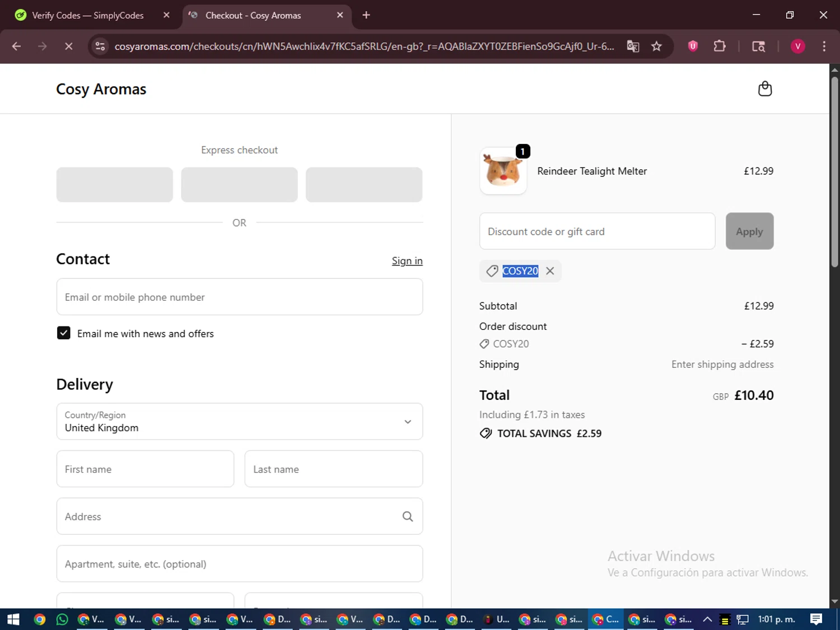Screen dimensions: 840x630
Task: Click the Apartment, suite, etc. field
Action: [x=240, y=563]
